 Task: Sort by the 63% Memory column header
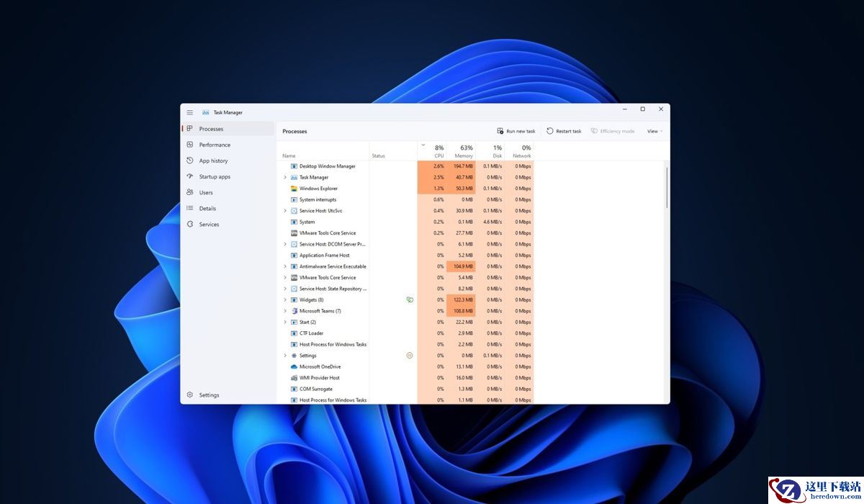click(461, 151)
